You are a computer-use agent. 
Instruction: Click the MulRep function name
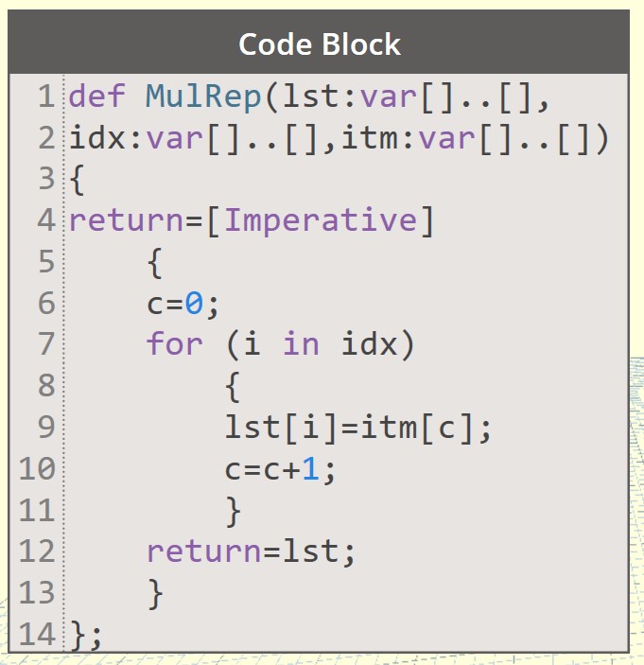tap(203, 96)
